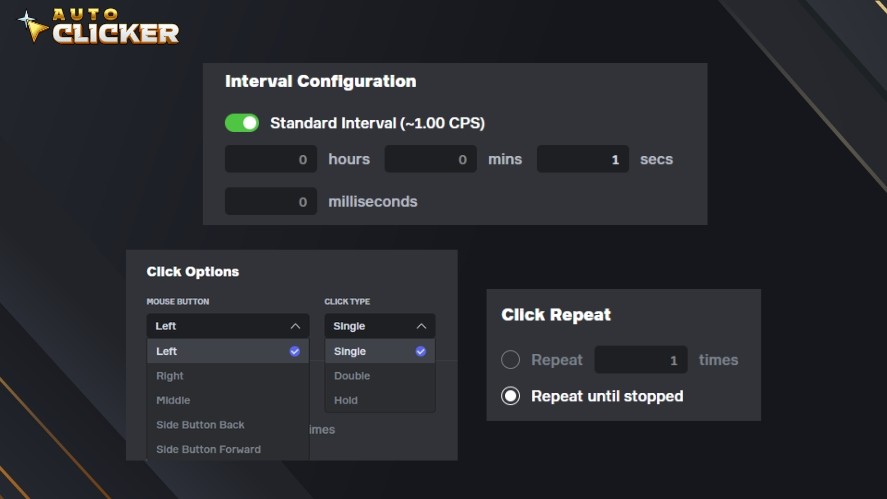Viewport: 887px width, 499px height.
Task: Click the Click Options heading
Action: click(192, 272)
